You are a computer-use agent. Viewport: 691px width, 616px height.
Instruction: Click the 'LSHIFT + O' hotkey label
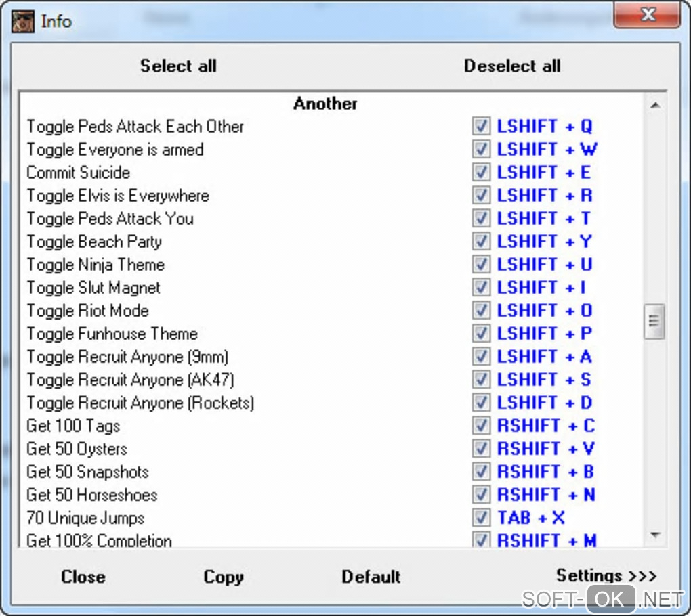click(x=544, y=311)
